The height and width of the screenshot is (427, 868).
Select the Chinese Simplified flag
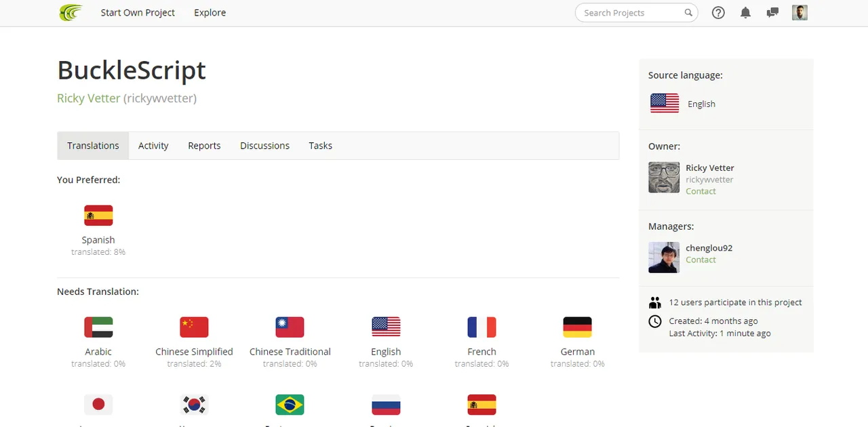tap(194, 327)
